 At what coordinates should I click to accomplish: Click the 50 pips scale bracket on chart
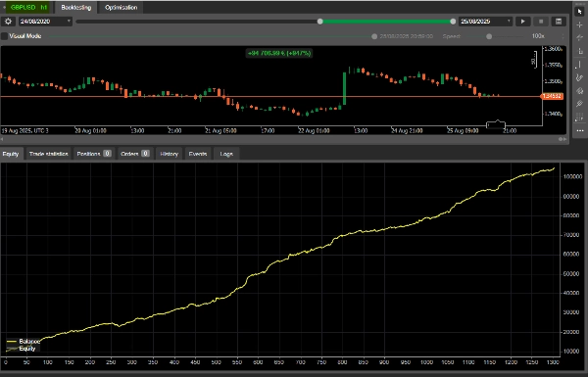tap(535, 60)
